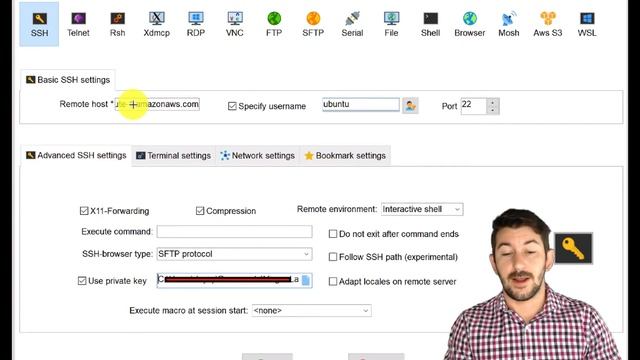Go to the Bookmark settings tab
The width and height of the screenshot is (640, 360).
click(345, 156)
